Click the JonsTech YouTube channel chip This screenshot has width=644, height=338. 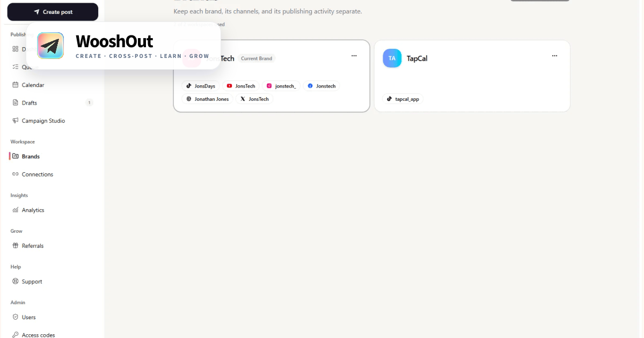(x=241, y=86)
